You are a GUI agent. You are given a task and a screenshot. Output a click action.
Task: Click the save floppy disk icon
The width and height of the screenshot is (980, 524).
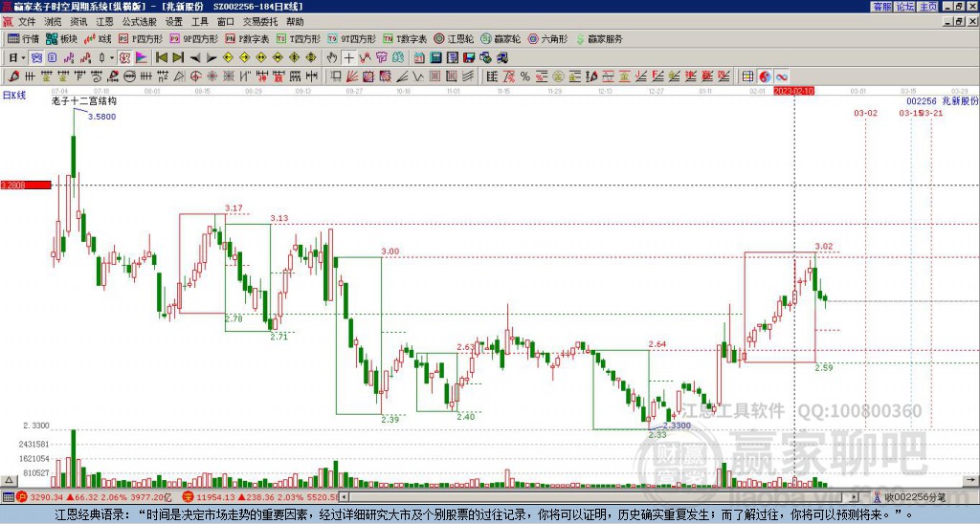[x=469, y=57]
